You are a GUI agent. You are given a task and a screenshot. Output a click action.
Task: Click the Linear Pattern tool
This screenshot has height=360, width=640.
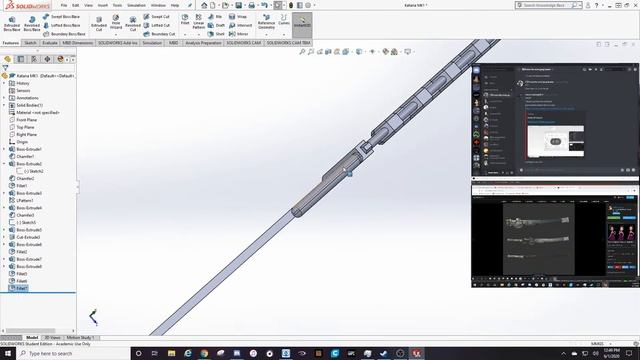point(198,22)
